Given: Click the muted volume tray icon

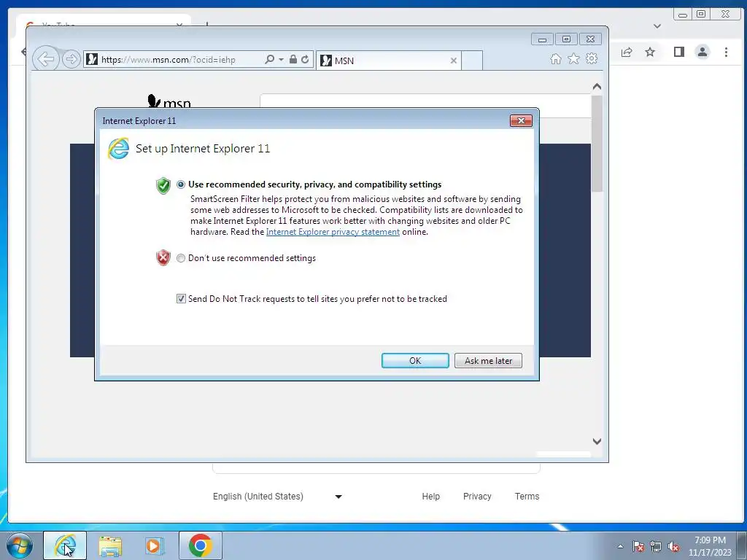Looking at the screenshot, I should coord(673,546).
